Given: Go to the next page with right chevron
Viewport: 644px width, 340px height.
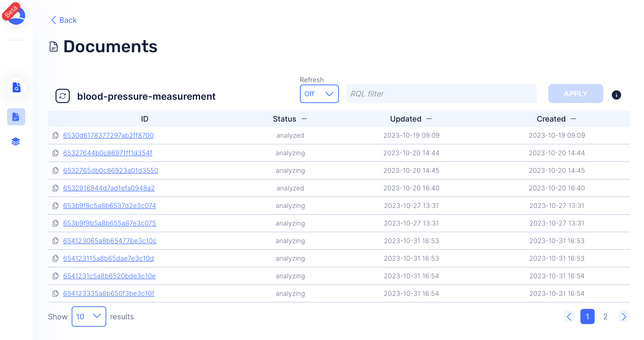Looking at the screenshot, I should pos(624,316).
